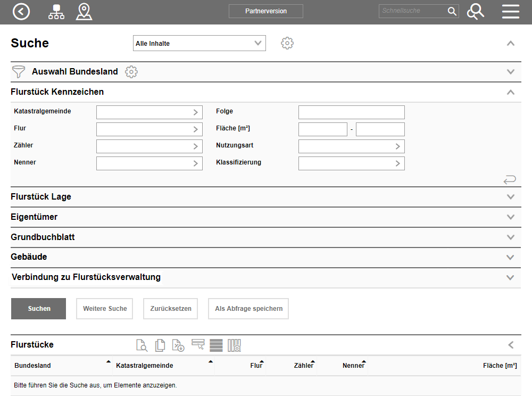This screenshot has width=532, height=396.
Task: Click the Zurücksetzen button
Action: click(171, 309)
